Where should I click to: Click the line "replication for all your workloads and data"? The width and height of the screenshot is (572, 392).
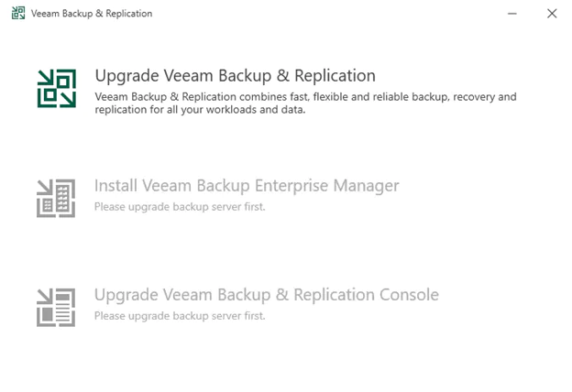tap(199, 109)
